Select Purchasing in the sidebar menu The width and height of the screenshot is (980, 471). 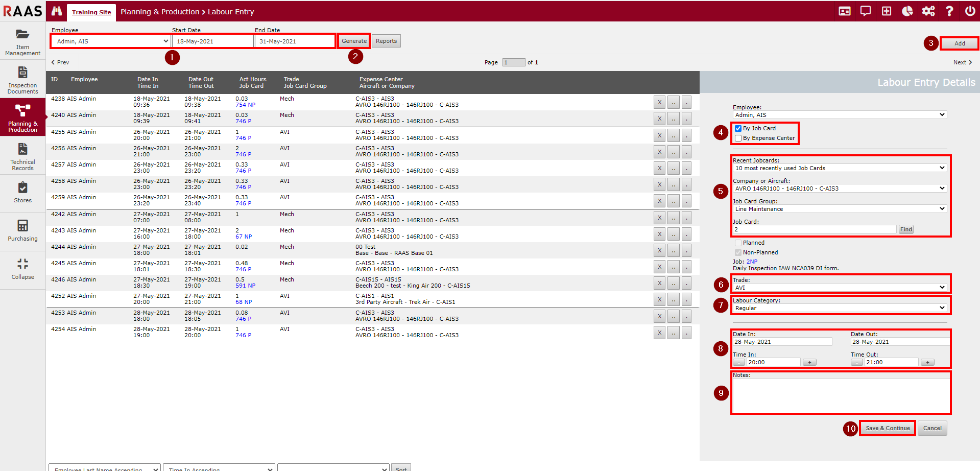(x=23, y=231)
